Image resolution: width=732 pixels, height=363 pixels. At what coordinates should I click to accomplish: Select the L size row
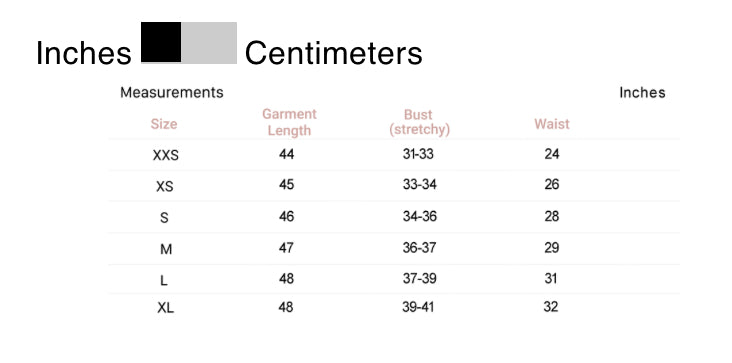coord(394,279)
